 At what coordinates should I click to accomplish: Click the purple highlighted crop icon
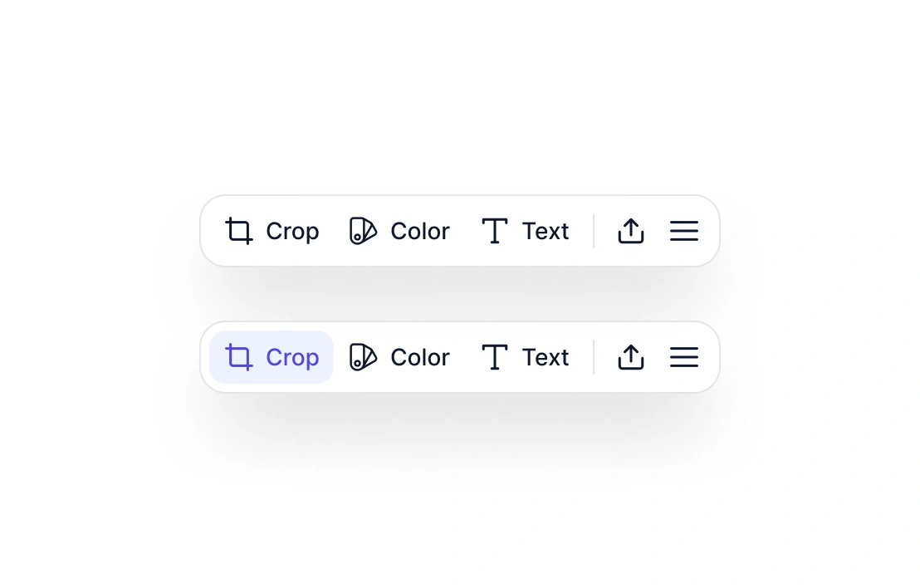pyautogui.click(x=239, y=357)
